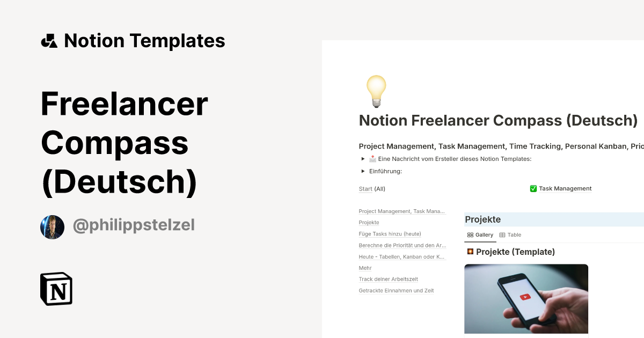Click the 'Mehr' link in contents

click(365, 268)
